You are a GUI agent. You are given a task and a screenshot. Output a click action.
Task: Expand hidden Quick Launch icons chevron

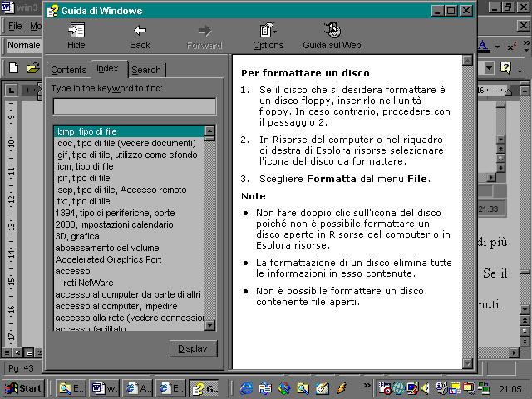(x=367, y=386)
